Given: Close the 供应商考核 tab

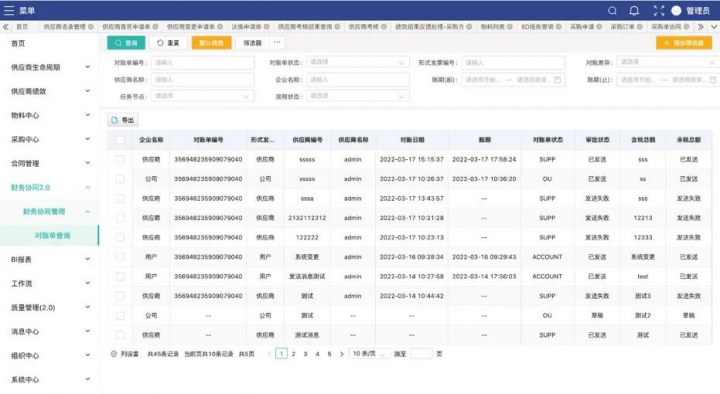Looking at the screenshot, I should (384, 27).
